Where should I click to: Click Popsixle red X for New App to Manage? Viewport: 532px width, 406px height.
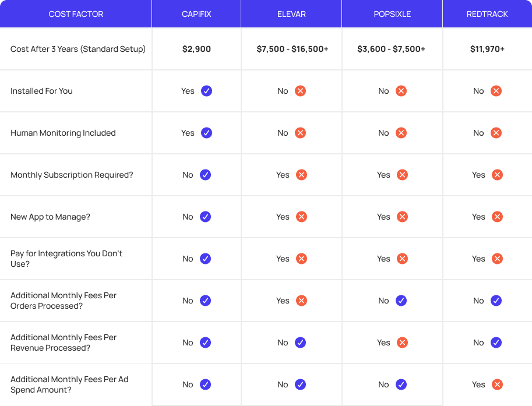403,217
